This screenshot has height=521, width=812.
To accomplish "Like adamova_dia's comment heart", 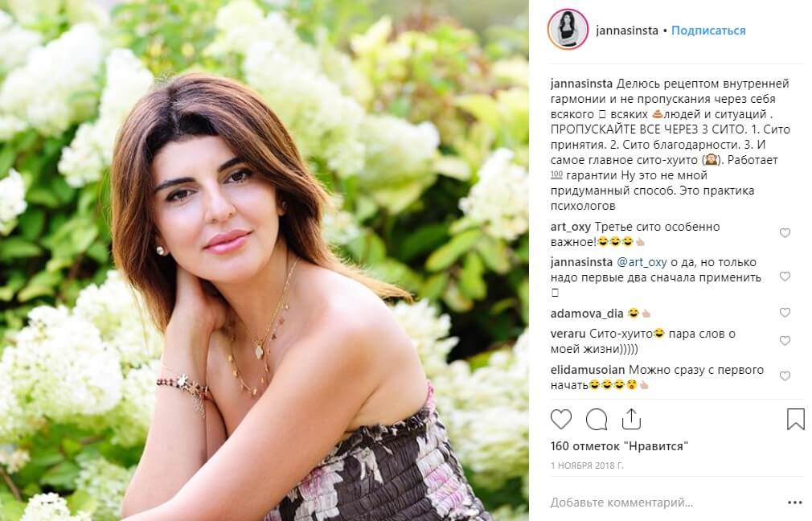I will tap(785, 312).
